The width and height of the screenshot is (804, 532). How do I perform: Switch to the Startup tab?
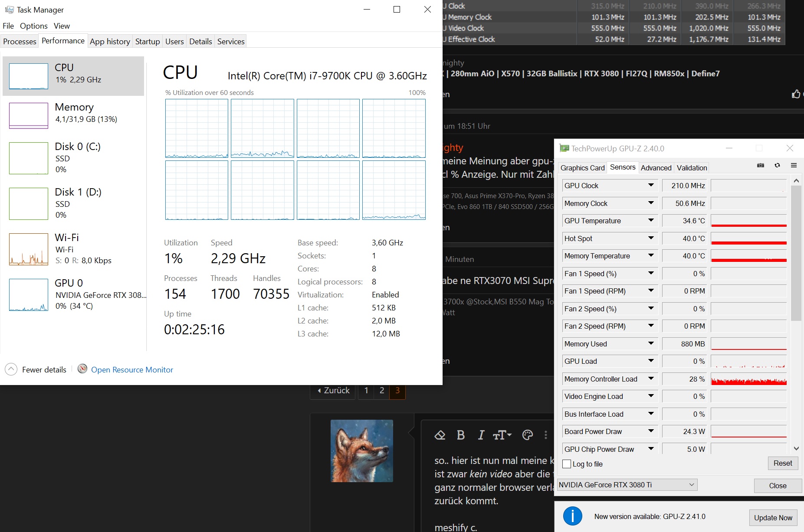tap(148, 42)
